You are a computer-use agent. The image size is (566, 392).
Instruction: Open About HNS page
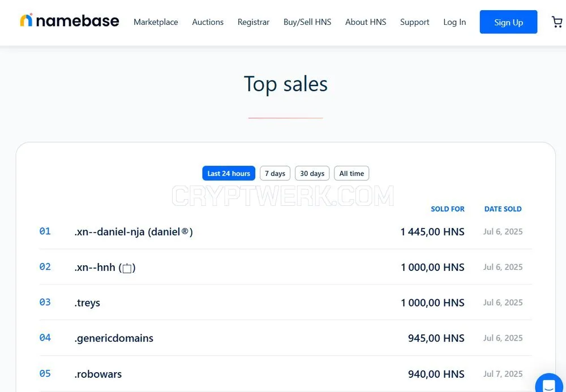coord(366,22)
